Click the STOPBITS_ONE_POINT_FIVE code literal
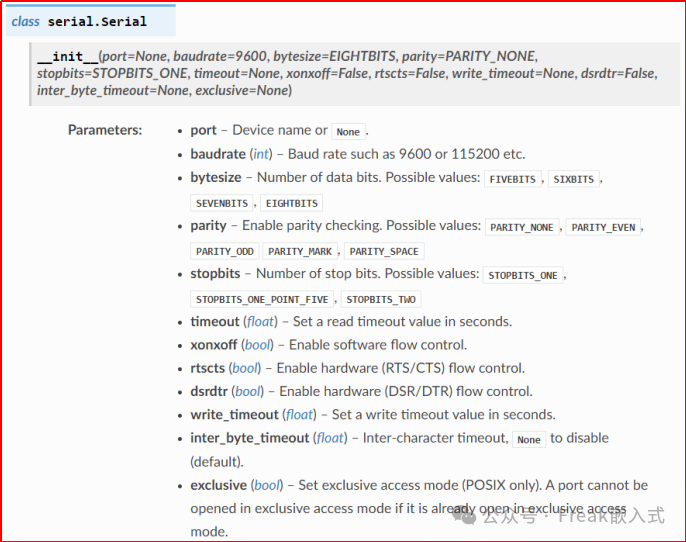 [x=263, y=299]
